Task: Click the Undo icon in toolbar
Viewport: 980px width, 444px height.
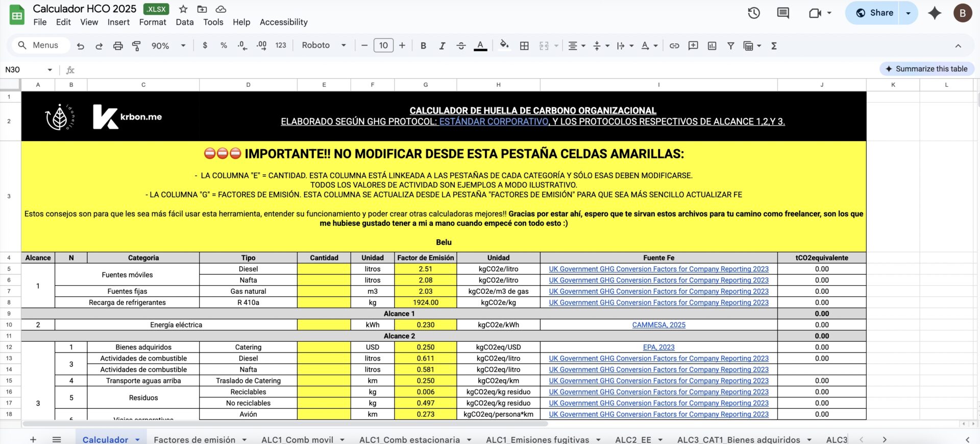Action: coord(80,46)
